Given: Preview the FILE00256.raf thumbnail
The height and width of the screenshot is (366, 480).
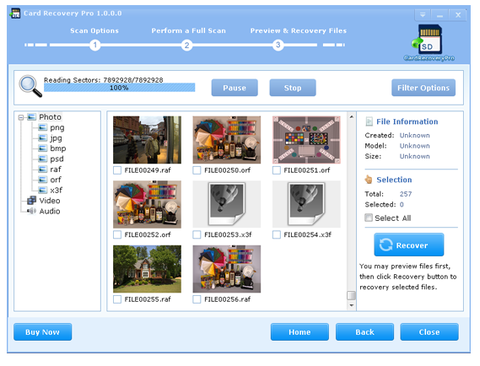Looking at the screenshot, I should 227,269.
